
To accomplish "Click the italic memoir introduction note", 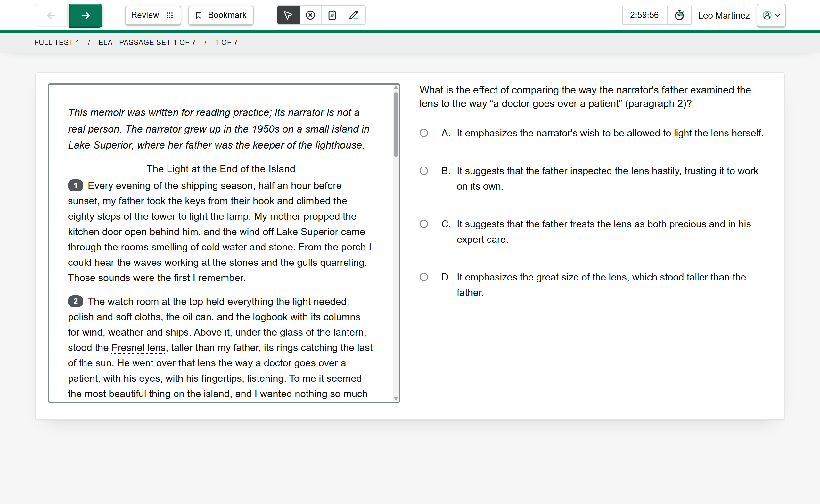I will coord(219,129).
